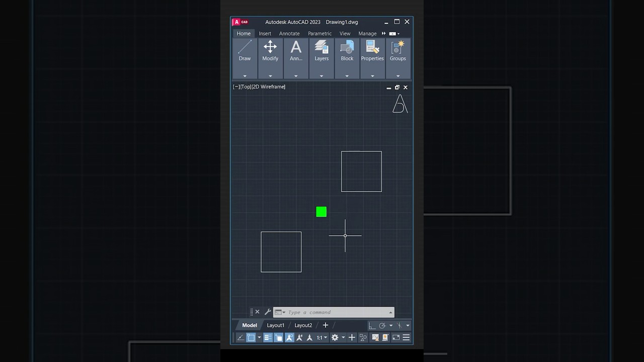Image resolution: width=644 pixels, height=362 pixels.
Task: Expand the Layers panel dropdown arrow
Action: [x=321, y=76]
